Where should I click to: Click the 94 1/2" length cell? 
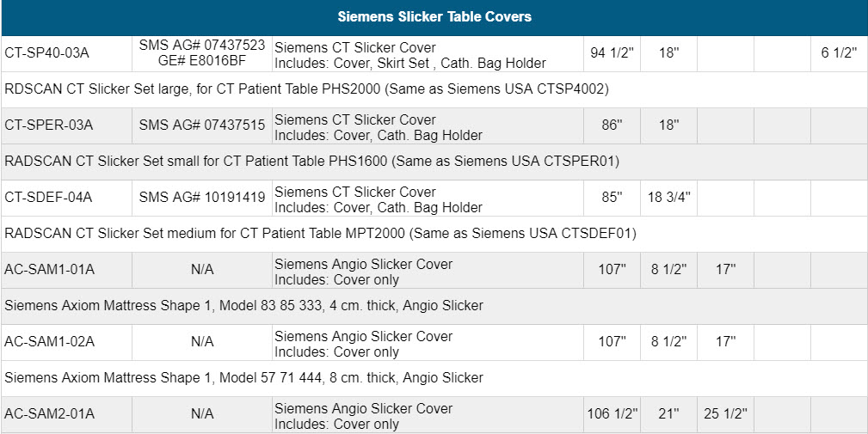[612, 54]
